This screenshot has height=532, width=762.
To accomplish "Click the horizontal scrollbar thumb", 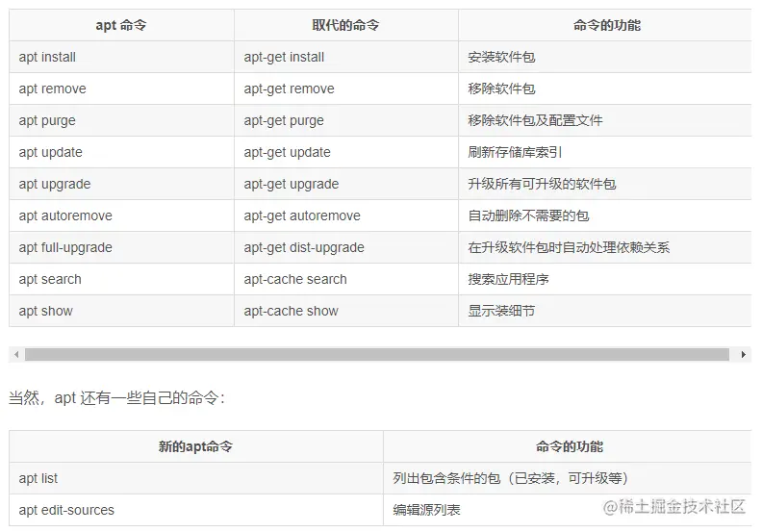I will [x=376, y=355].
